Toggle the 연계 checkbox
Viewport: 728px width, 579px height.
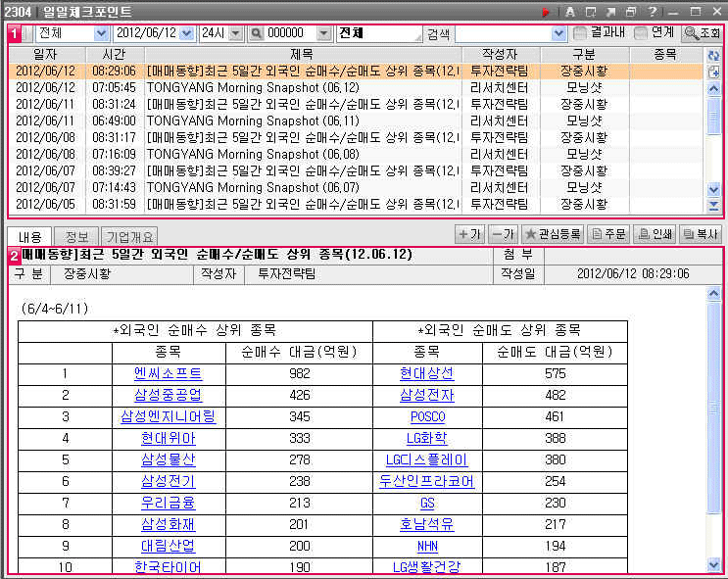(x=641, y=32)
